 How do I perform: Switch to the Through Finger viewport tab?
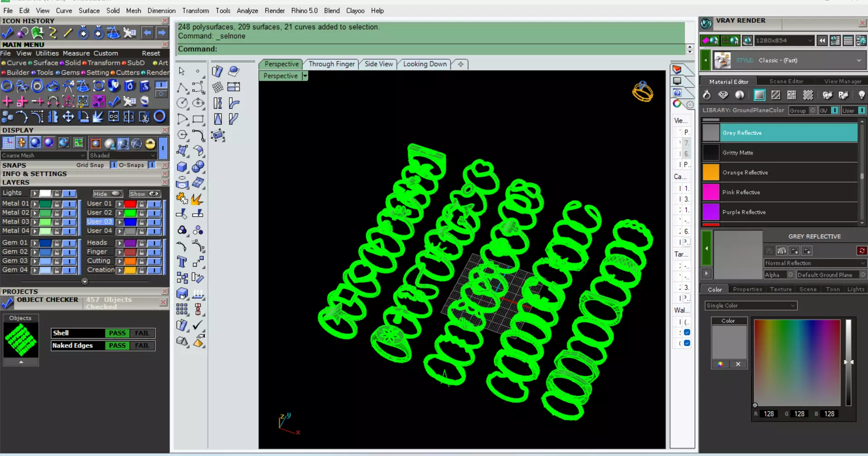point(332,64)
